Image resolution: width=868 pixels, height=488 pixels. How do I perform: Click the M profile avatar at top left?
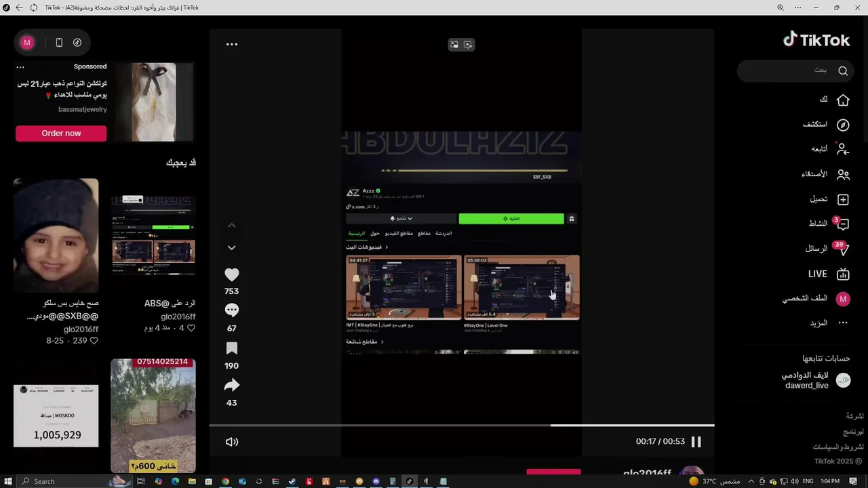[27, 43]
